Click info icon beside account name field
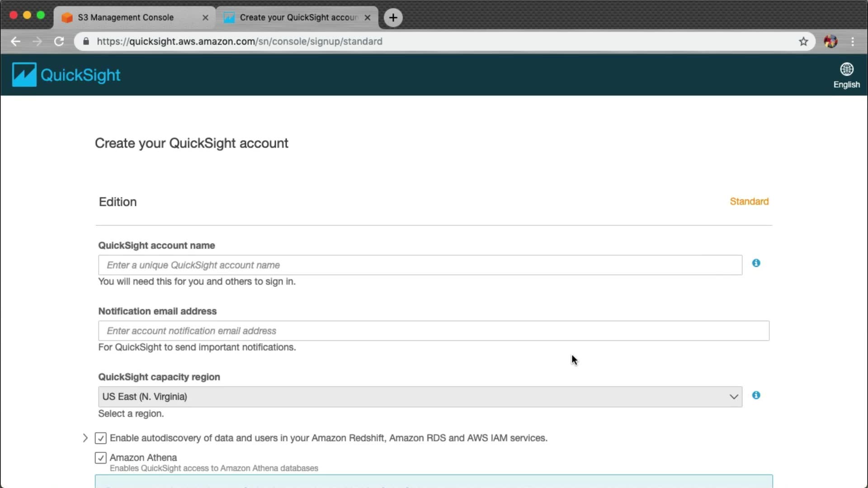Screen dimensions: 868x488 756,263
